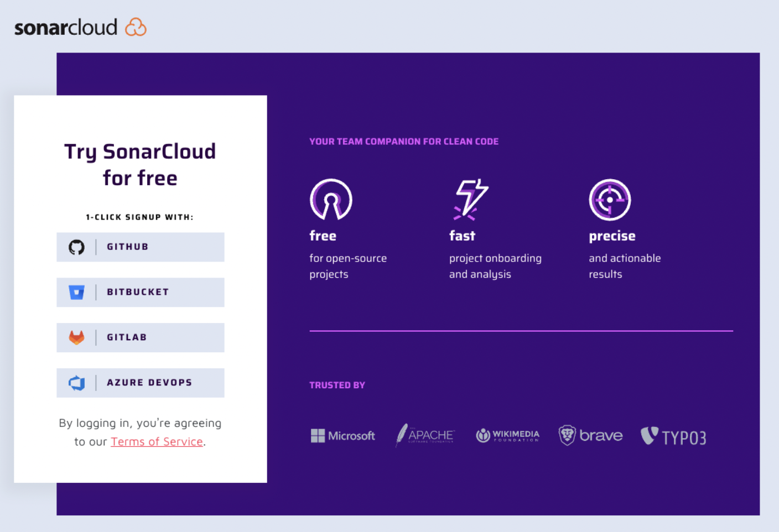This screenshot has height=532, width=779.
Task: Sign up with the Azure DevOps button
Action: tap(141, 383)
